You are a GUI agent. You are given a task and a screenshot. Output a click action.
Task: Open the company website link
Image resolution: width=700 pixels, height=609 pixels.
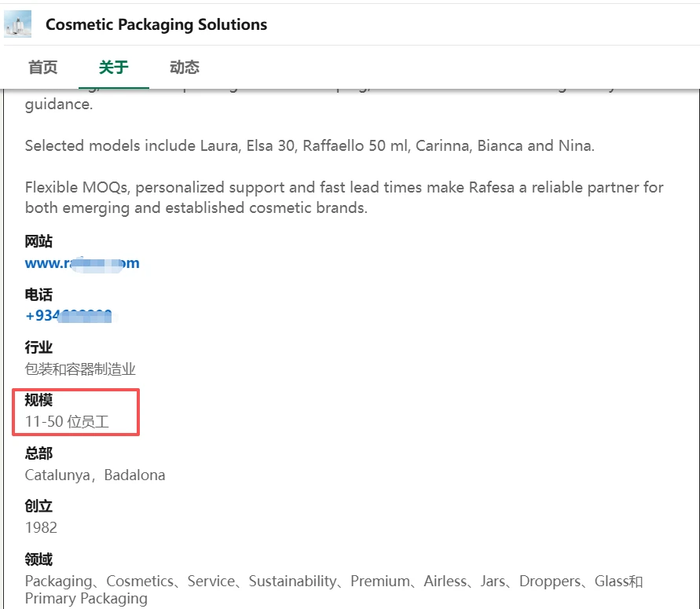[x=82, y=263]
